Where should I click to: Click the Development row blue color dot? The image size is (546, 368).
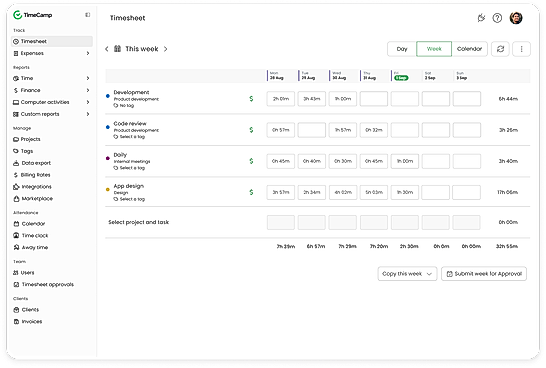click(x=108, y=96)
